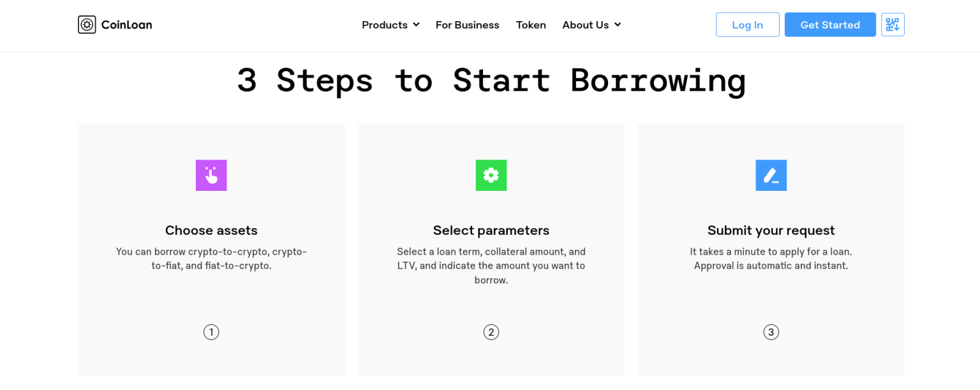Click the purple tap-finger icon
Viewport: 980px width, 390px height.
(x=211, y=175)
